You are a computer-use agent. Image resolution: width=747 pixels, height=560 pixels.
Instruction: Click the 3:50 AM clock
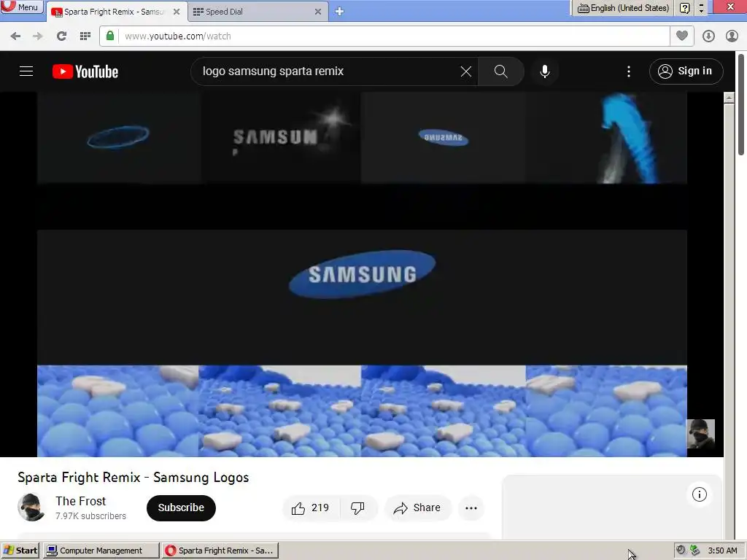[722, 551]
